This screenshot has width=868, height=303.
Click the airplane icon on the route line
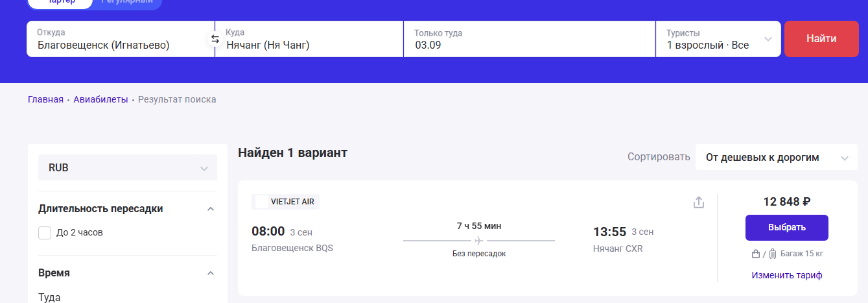[x=479, y=241]
